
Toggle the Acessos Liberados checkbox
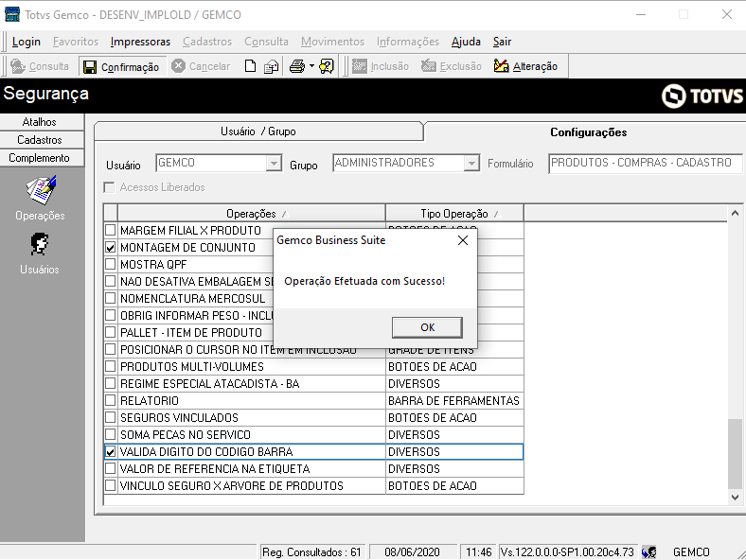[x=110, y=187]
